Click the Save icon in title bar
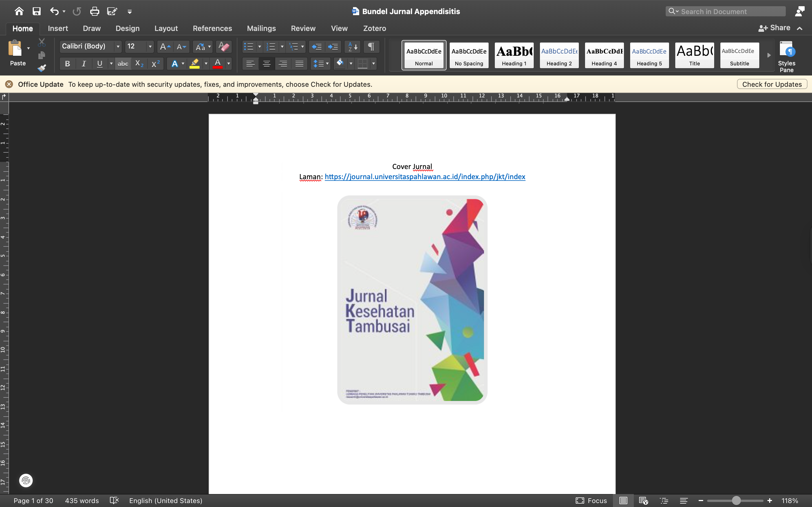 [x=37, y=11]
